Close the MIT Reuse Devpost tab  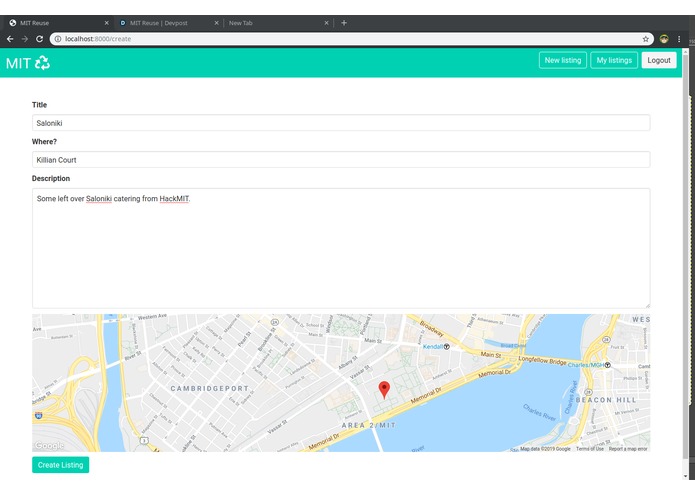(x=216, y=23)
